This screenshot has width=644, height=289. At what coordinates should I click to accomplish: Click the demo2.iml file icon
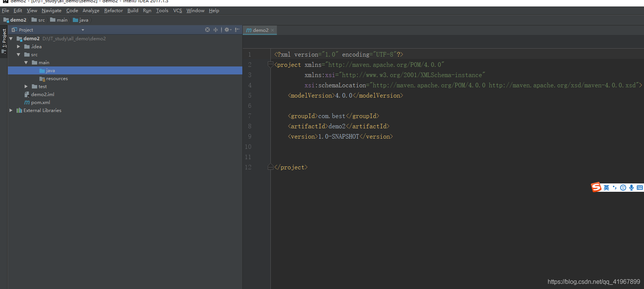27,95
